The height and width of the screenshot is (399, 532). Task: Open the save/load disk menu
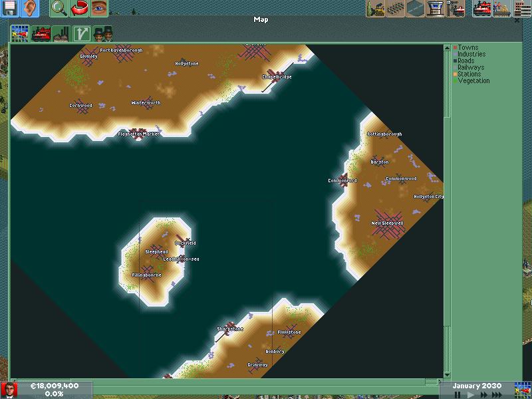click(9, 7)
